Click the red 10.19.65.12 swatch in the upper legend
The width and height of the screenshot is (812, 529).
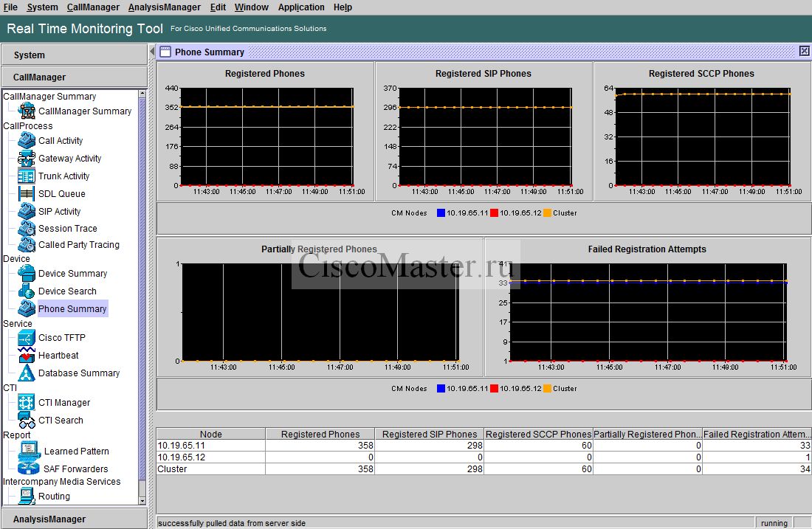coord(494,212)
